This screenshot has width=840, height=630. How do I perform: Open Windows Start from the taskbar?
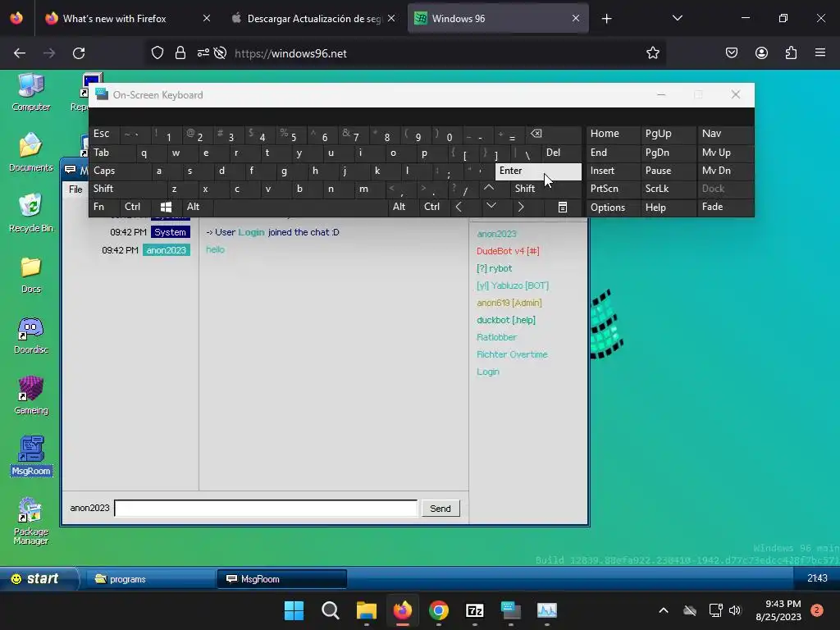tap(294, 610)
